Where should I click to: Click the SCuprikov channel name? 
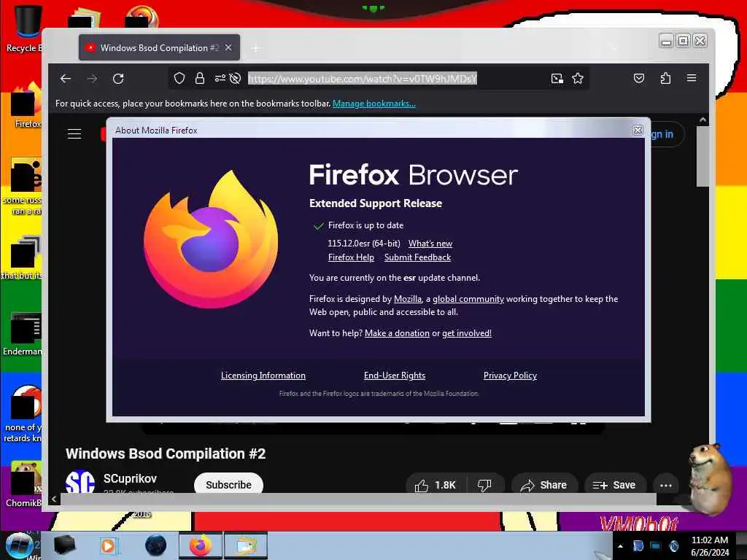[x=130, y=478]
